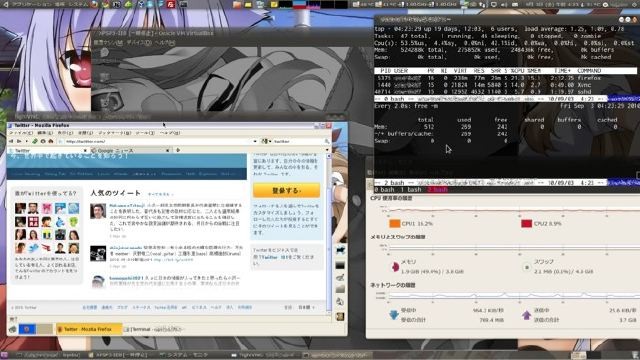The height and width of the screenshot is (360, 640).
Task: Open Applications menu in top panel
Action: coord(30,4)
